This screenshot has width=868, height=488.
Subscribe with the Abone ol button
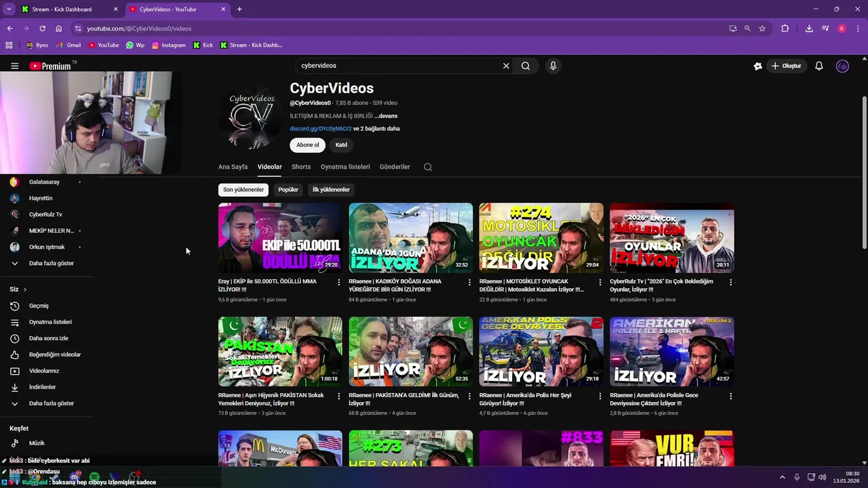307,145
